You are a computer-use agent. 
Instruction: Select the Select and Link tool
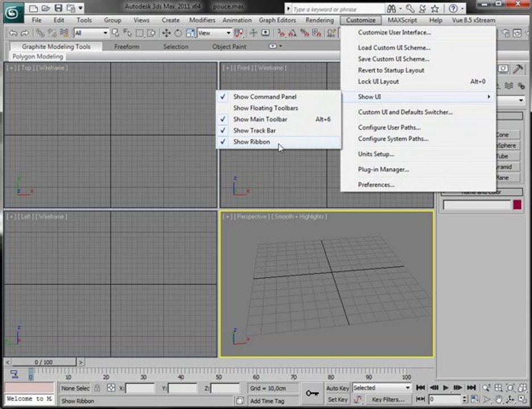40,34
